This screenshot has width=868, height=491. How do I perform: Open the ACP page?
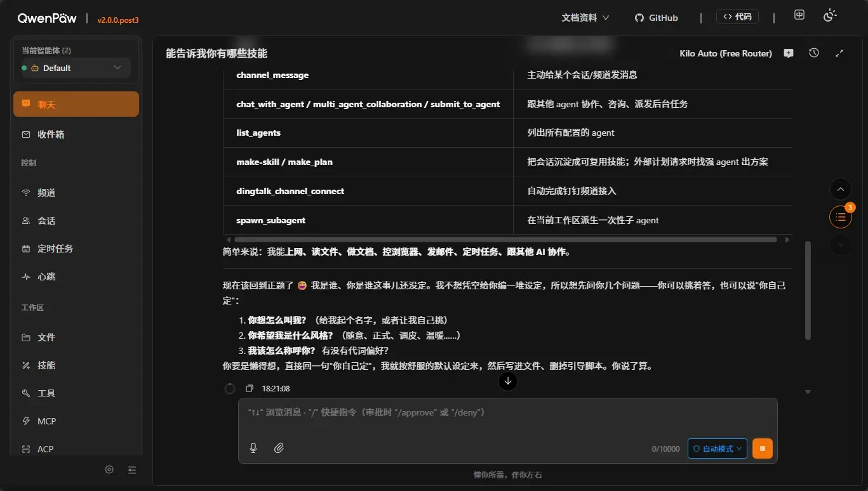76,448
